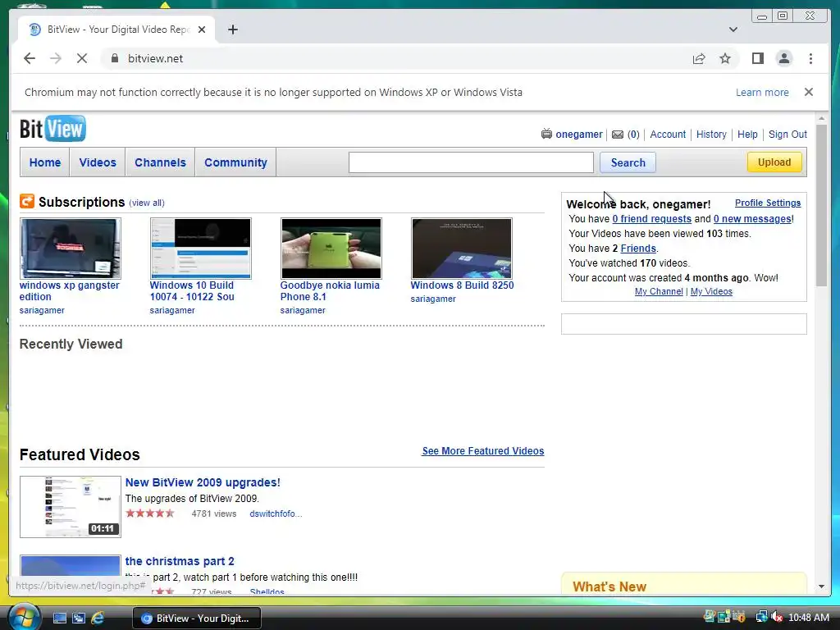Open the inbox envelope icon

tap(617, 135)
